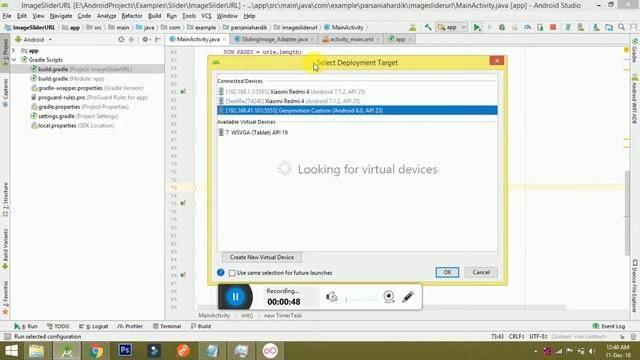The image size is (640, 360).
Task: Click the Search Everywhere magnifier icon
Action: (621, 27)
